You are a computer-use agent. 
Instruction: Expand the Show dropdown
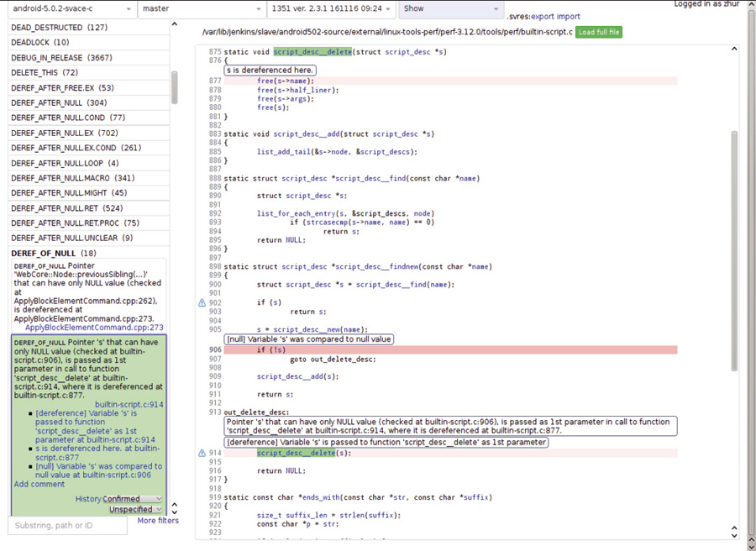pos(449,9)
